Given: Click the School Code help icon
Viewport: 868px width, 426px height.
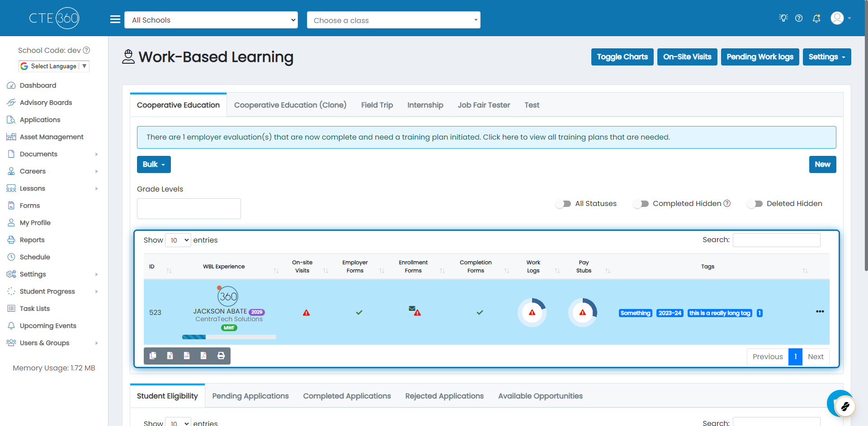Looking at the screenshot, I should click(86, 50).
